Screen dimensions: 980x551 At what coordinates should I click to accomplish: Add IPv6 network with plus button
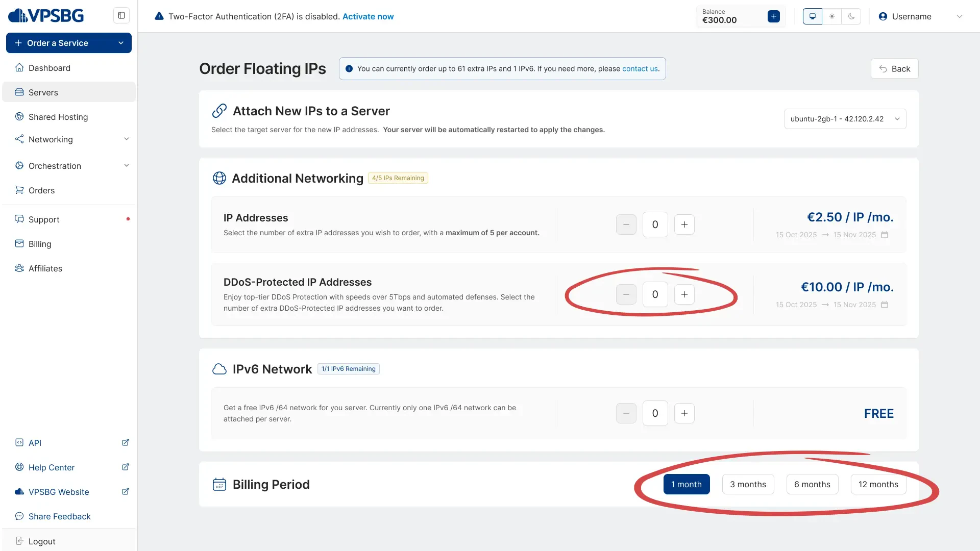pos(684,413)
